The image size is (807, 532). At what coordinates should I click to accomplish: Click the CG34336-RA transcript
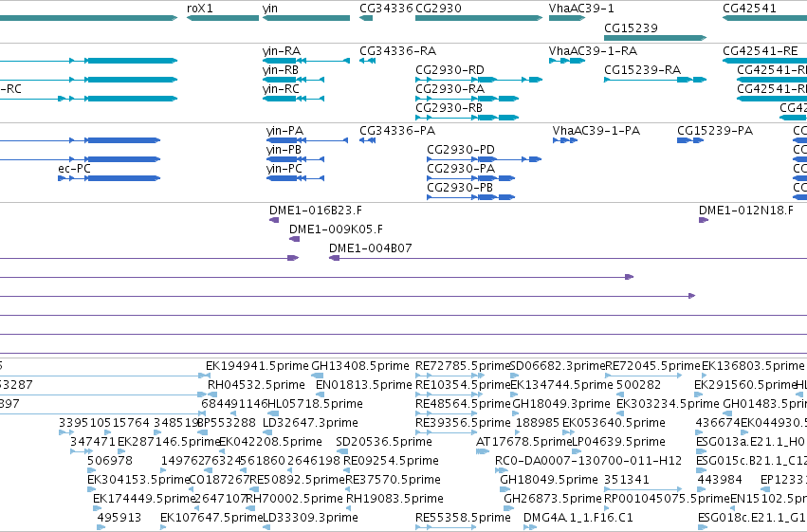(368, 61)
